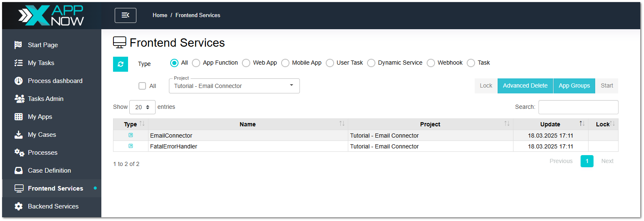644x221 pixels.
Task: Click the XApp Now logo
Action: pyautogui.click(x=51, y=15)
